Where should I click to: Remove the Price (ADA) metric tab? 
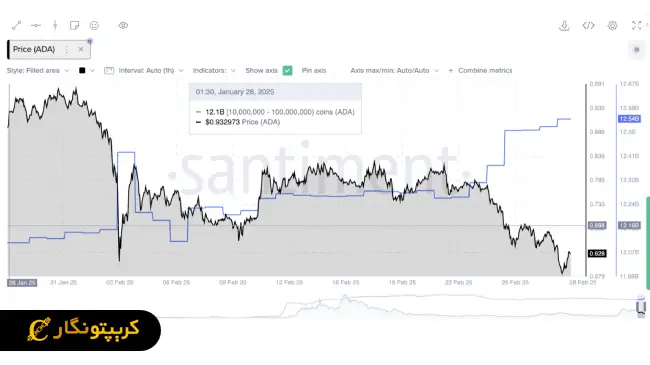click(x=81, y=49)
